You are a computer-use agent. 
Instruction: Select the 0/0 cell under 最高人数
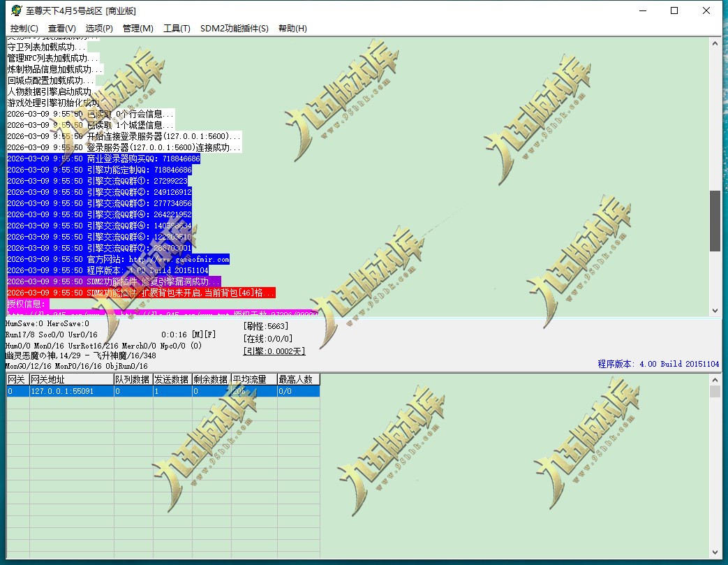(299, 391)
